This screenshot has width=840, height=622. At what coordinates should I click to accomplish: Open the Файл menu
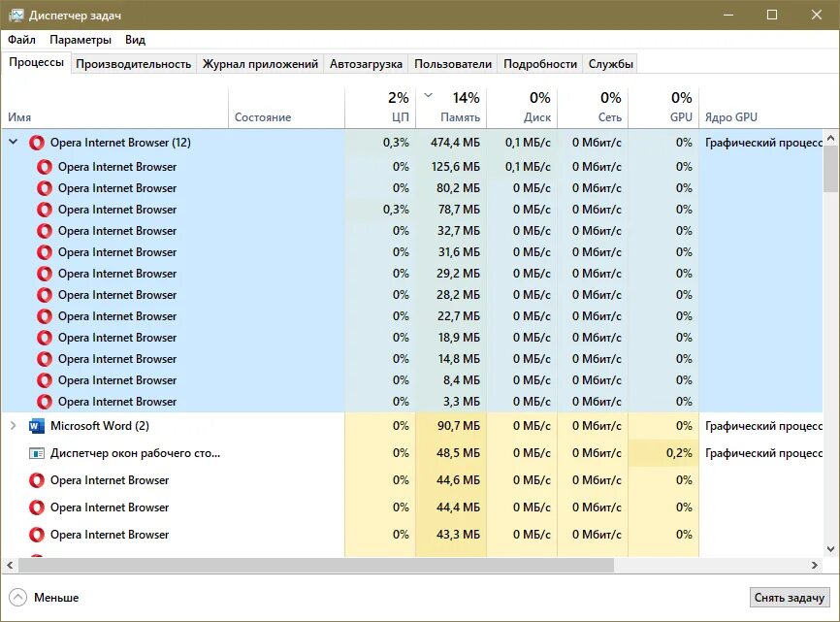(x=23, y=40)
